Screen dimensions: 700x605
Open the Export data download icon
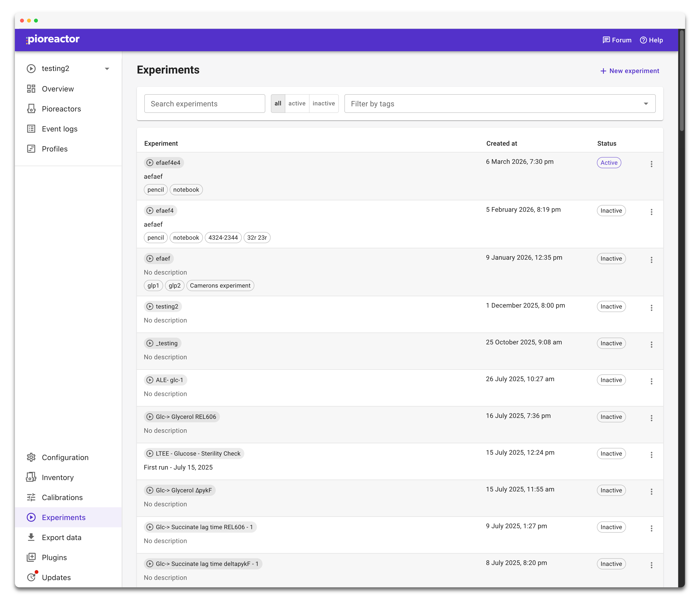coord(31,537)
